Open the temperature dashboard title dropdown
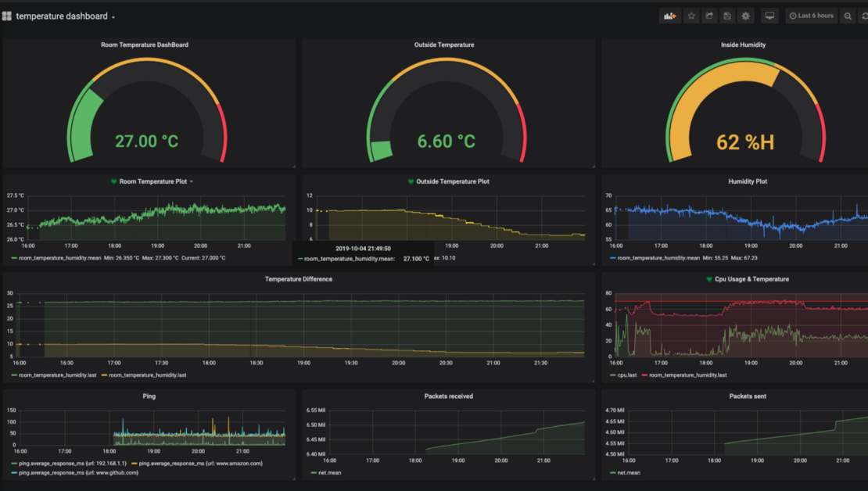Image resolution: width=868 pixels, height=491 pixels. (66, 16)
